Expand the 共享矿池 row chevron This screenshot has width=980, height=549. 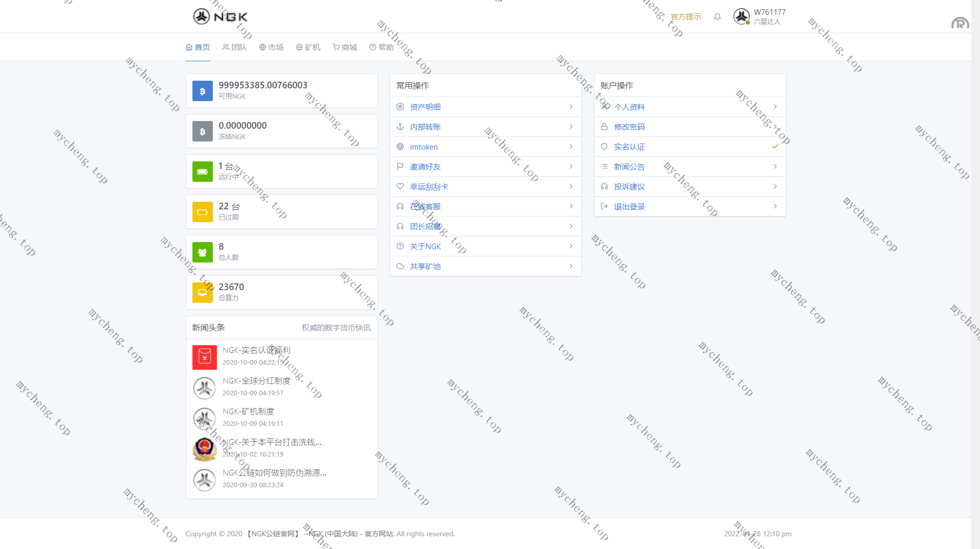tap(571, 266)
